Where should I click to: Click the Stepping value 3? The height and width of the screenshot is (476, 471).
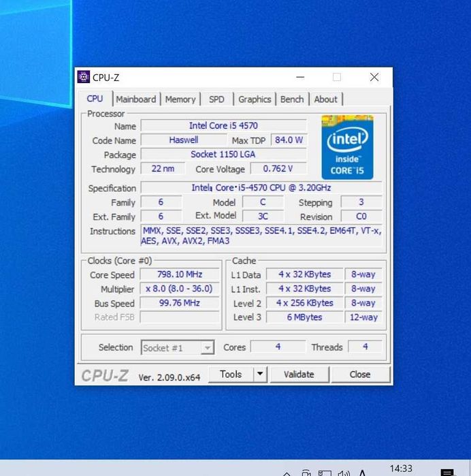tap(361, 202)
